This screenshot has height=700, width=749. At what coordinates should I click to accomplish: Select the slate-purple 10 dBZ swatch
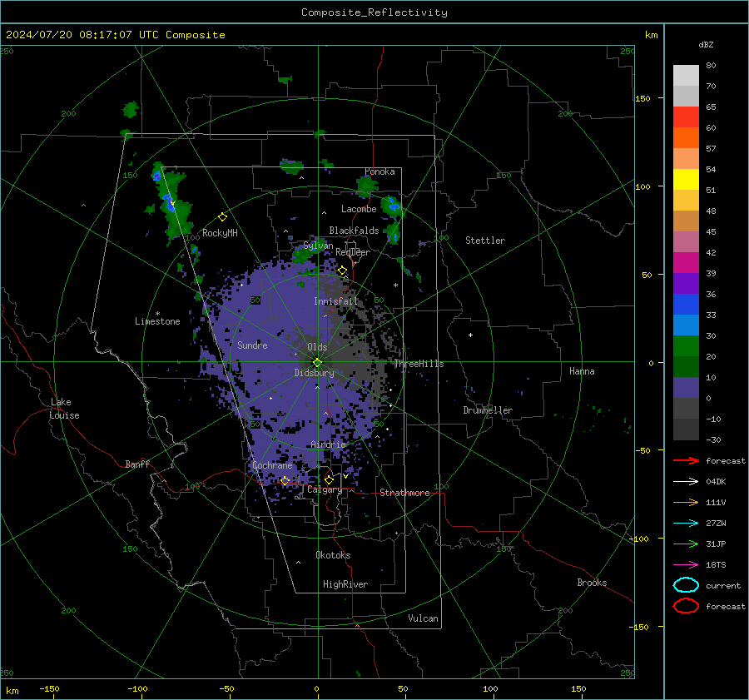[686, 388]
